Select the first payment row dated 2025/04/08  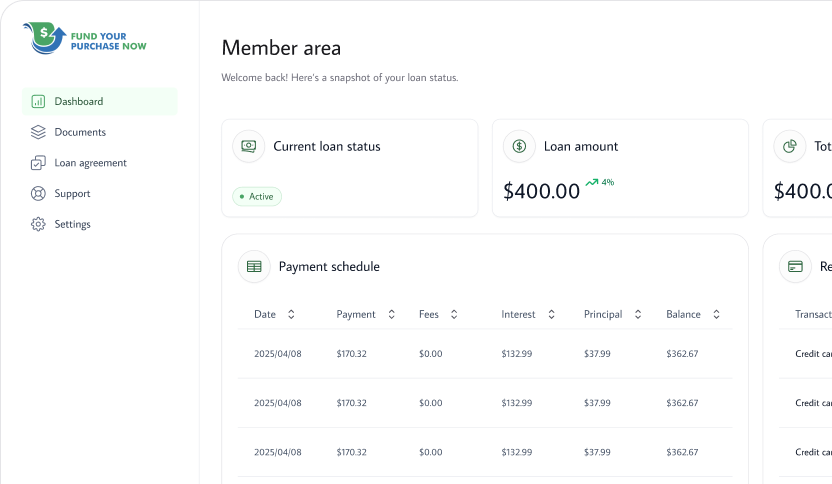[x=484, y=354]
